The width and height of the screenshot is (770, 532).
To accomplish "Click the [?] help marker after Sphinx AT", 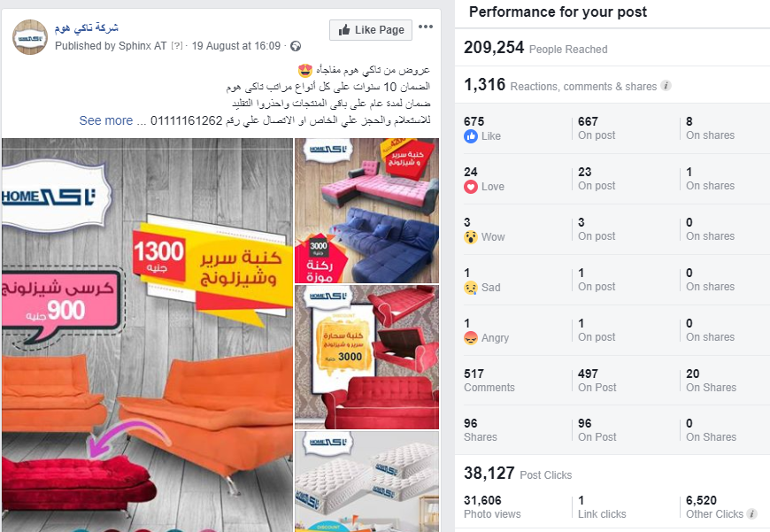I will tap(177, 46).
